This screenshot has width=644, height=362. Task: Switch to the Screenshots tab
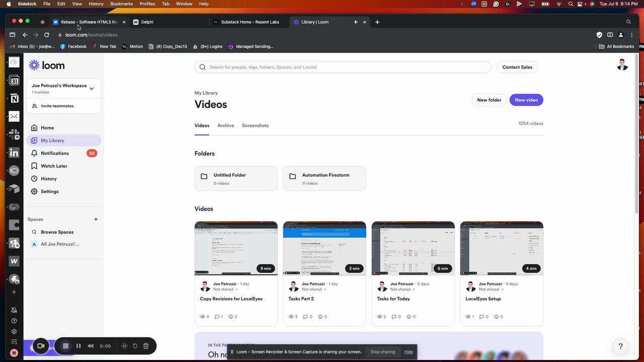(255, 125)
